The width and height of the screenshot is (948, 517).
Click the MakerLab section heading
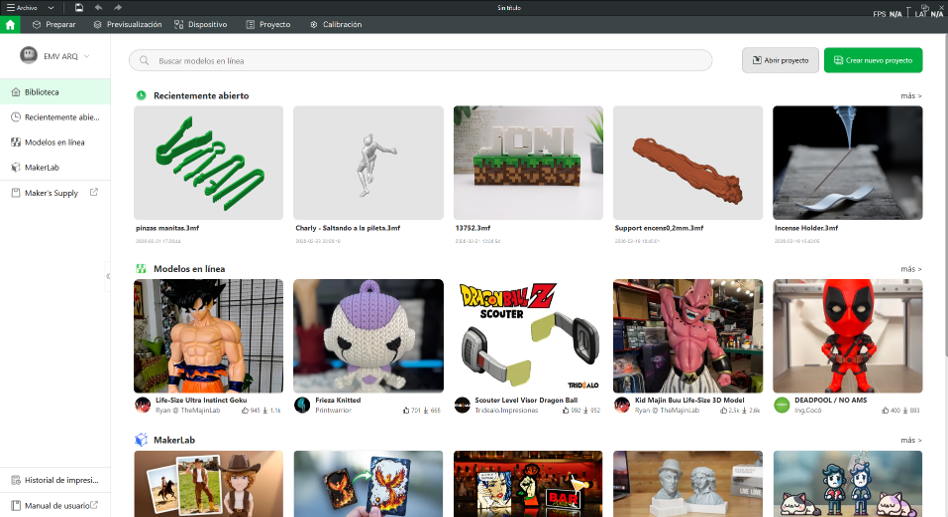174,440
